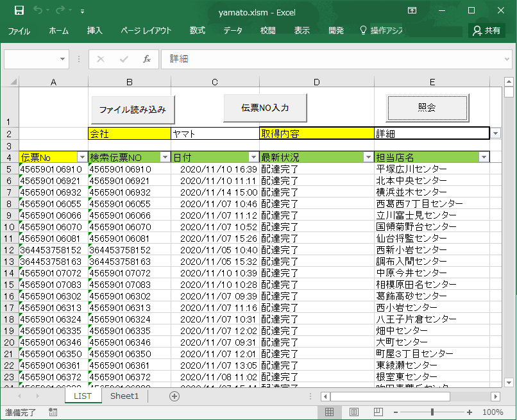Click previous sheet navigation arrow
This screenshot has width=517, height=420.
coord(19,396)
